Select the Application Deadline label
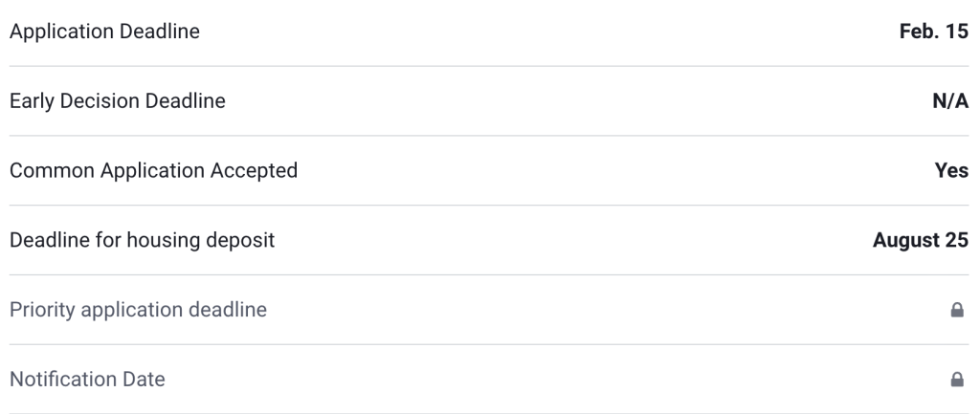Screen dimensions: 980x414 pyautogui.click(x=104, y=32)
